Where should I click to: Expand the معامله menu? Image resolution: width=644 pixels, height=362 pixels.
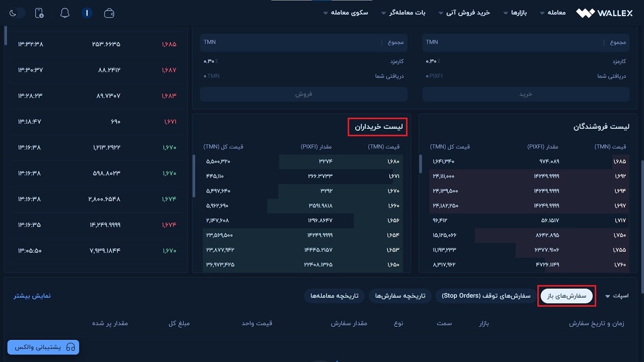[x=552, y=13]
